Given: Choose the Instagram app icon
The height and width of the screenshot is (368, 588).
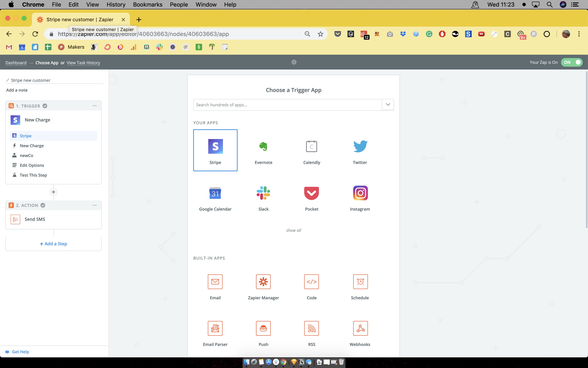Looking at the screenshot, I should [x=360, y=193].
